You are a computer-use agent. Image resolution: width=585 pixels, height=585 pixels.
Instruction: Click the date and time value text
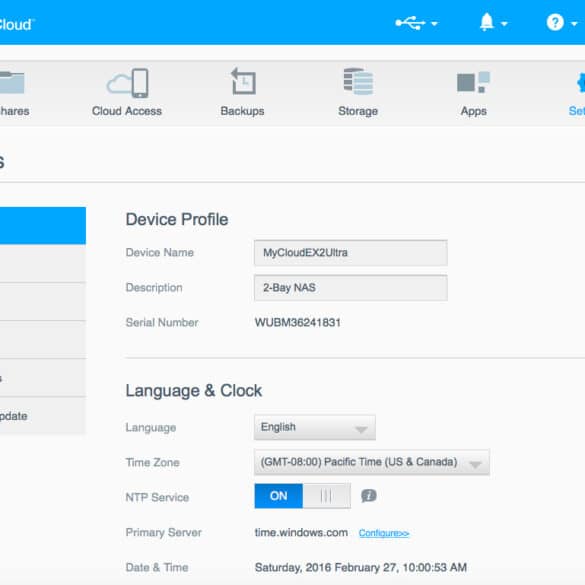click(x=361, y=567)
